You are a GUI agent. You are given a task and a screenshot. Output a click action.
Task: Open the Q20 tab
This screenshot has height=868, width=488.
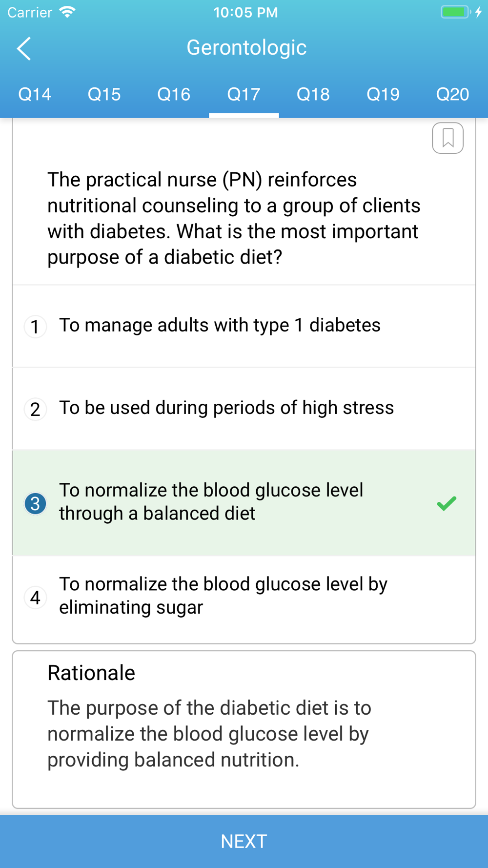[452, 94]
